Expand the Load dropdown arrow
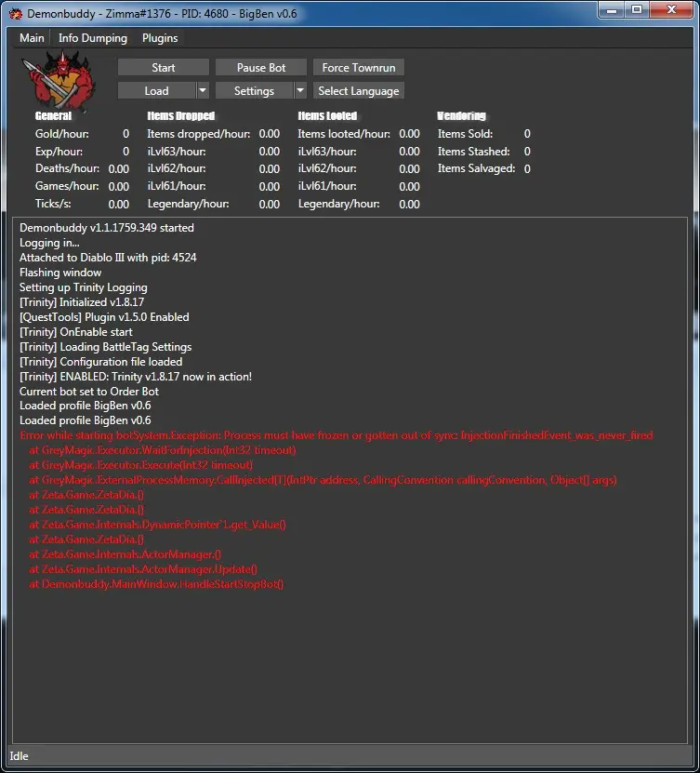The image size is (700, 773). coord(203,91)
